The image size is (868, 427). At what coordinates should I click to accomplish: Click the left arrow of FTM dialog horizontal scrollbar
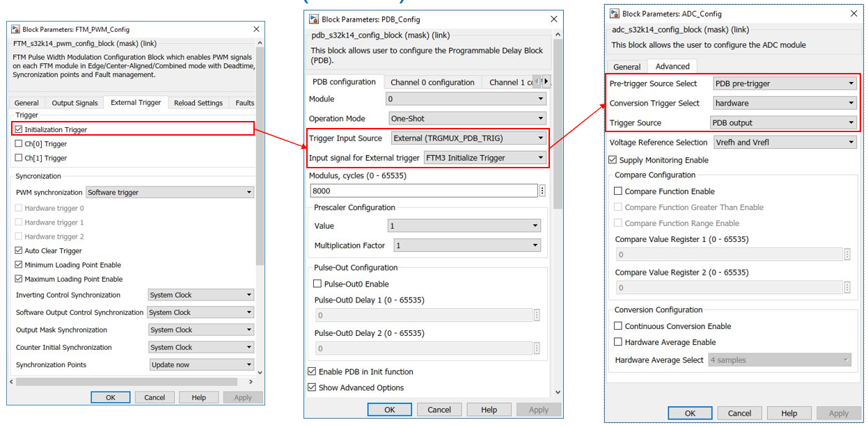pos(13,381)
